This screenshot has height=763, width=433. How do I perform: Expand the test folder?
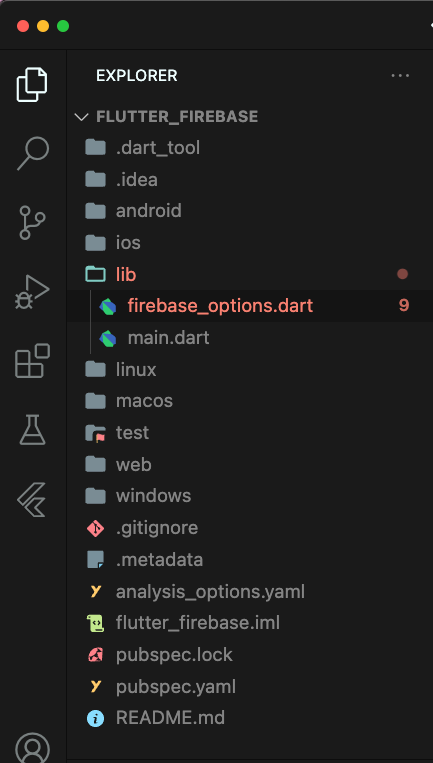pyautogui.click(x=249, y=433)
